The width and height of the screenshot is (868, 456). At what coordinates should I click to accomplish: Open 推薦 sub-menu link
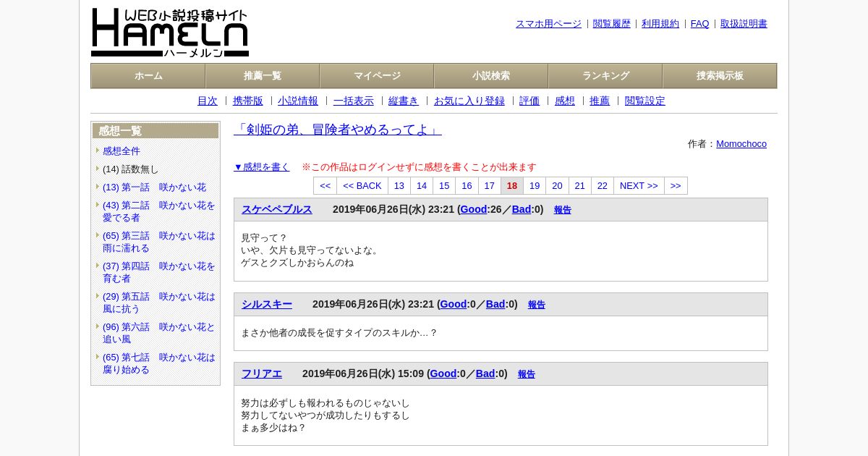[600, 101]
